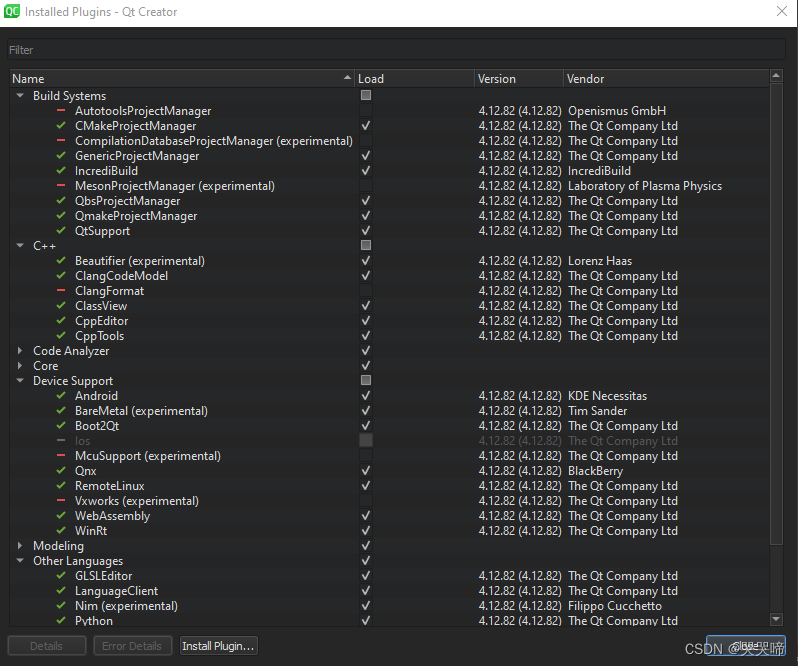Click the scrollbar down arrow of plugin list
Screen dimensions: 801x666
coord(776,619)
